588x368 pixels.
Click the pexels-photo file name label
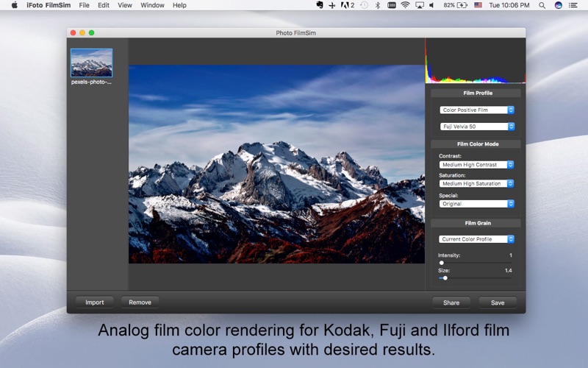coord(91,82)
